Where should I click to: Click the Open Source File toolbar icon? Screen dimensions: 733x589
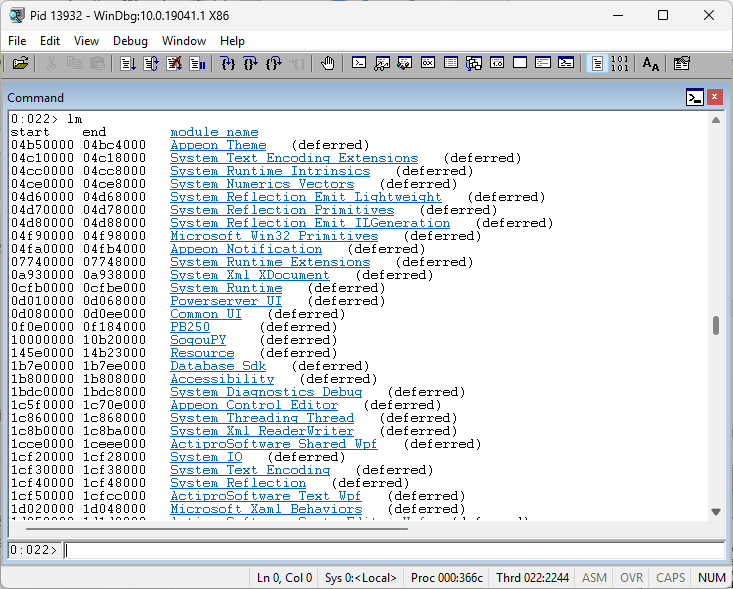click(x=20, y=63)
